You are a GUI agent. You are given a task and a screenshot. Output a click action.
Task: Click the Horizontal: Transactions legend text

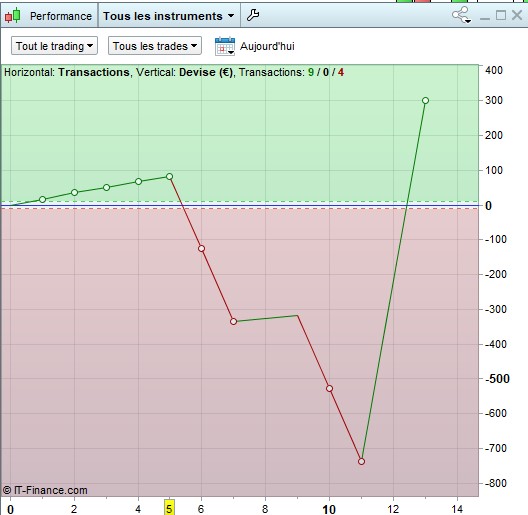point(67,72)
